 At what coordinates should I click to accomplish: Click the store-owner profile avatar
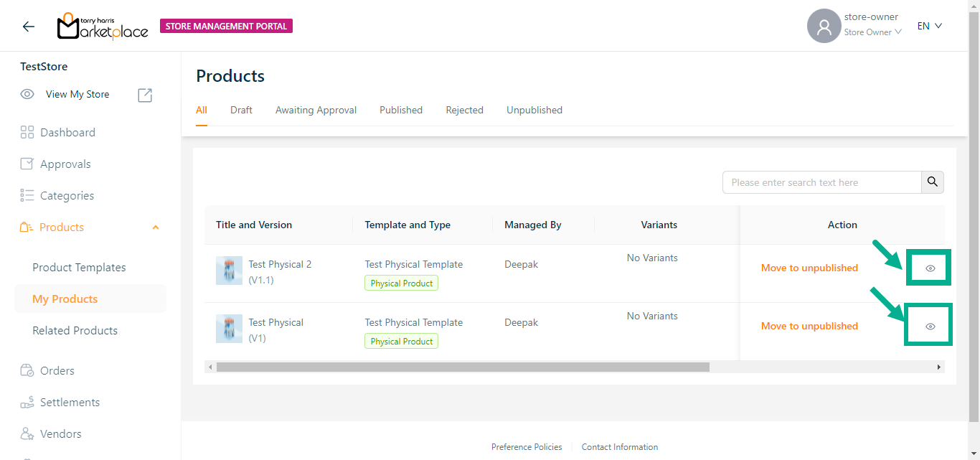pos(824,27)
